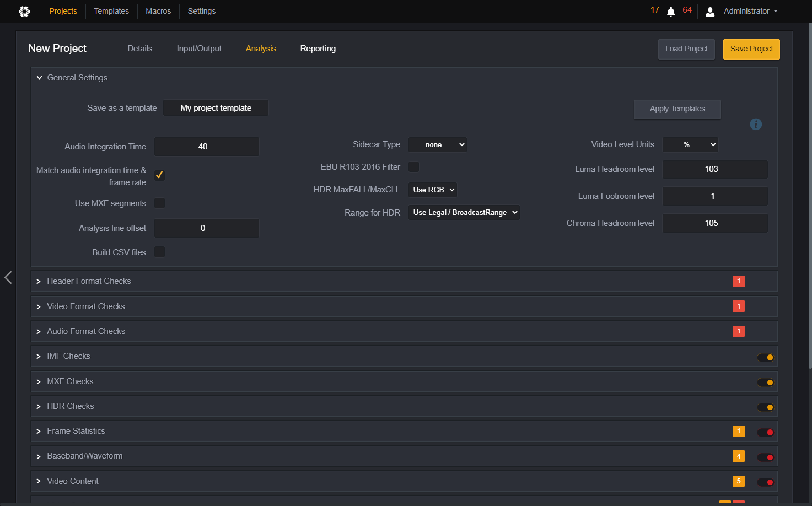Toggle the Baseband/Waveform switch

coord(766,457)
